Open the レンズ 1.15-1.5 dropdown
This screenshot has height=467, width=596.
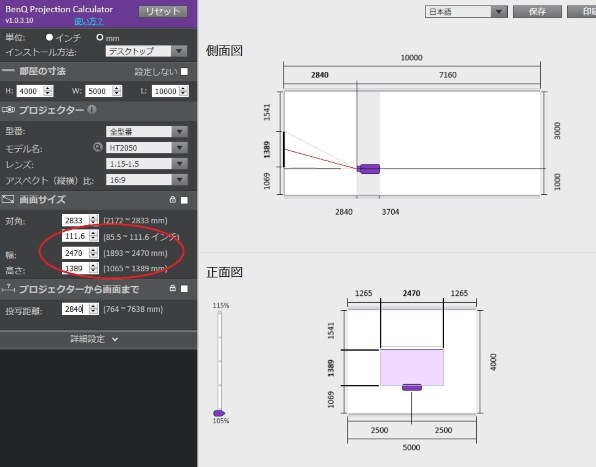coord(146,164)
